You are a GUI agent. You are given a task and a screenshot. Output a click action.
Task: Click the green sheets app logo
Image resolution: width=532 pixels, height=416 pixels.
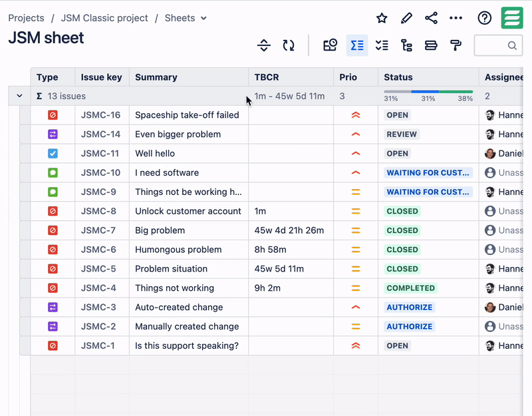click(512, 18)
